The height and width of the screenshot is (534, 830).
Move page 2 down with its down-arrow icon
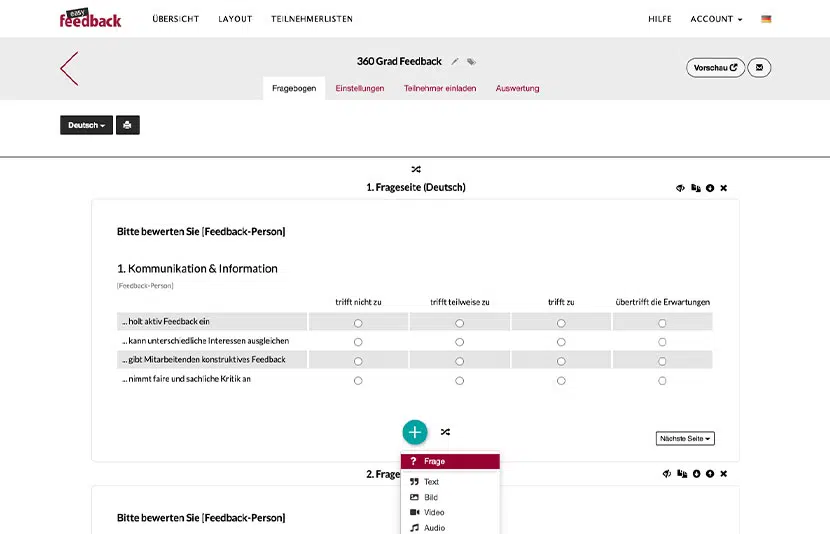point(697,474)
